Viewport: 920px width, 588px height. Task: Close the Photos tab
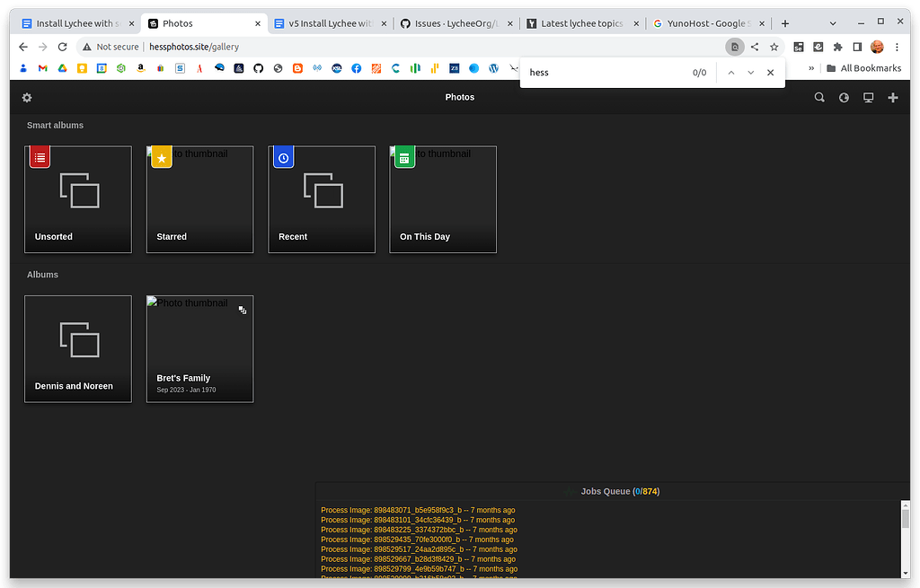258,23
